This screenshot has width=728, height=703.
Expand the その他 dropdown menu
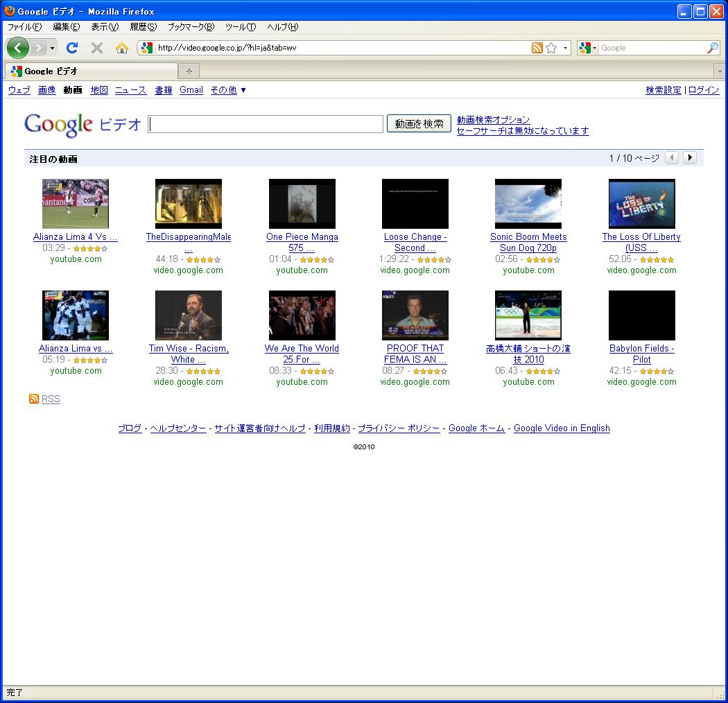pyautogui.click(x=228, y=90)
